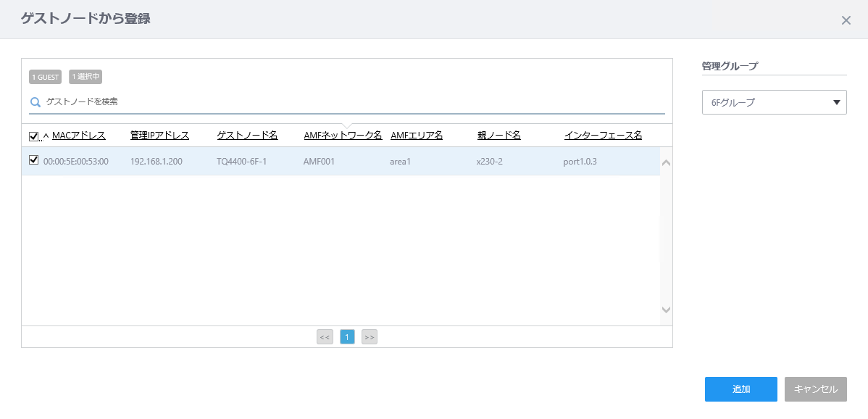Close the ゲストノードから登録 dialog
The image size is (868, 419).
tap(846, 20)
